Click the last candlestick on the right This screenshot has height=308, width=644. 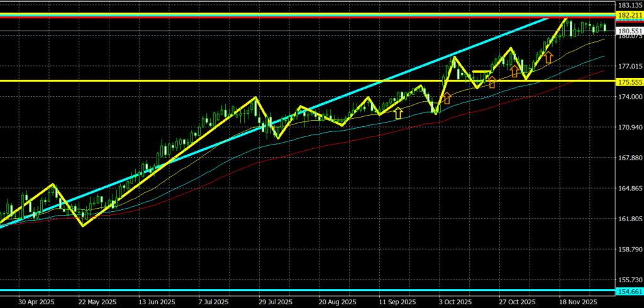point(605,27)
